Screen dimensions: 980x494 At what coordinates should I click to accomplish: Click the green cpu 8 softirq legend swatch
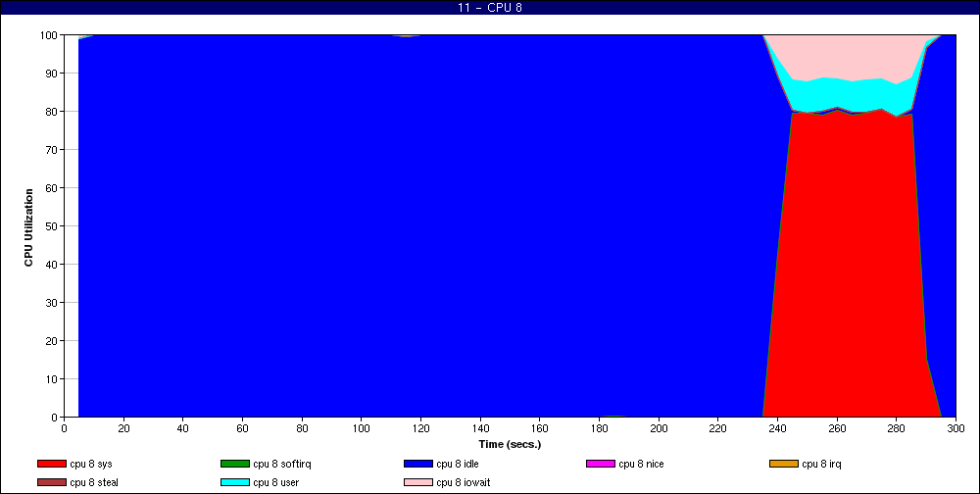coord(235,464)
